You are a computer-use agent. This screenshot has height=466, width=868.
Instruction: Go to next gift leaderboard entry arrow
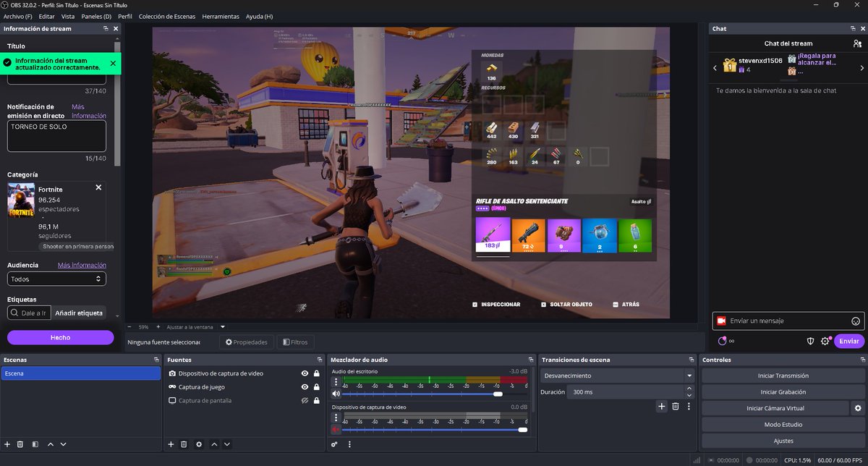coord(861,67)
